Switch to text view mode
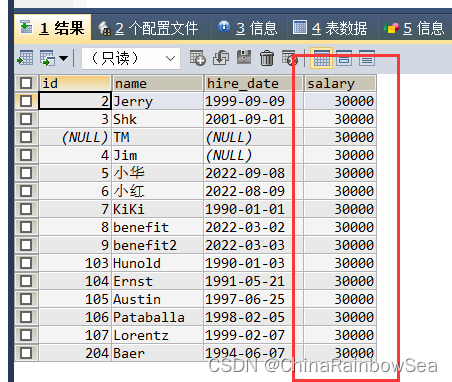This screenshot has width=452, height=382. [367, 58]
